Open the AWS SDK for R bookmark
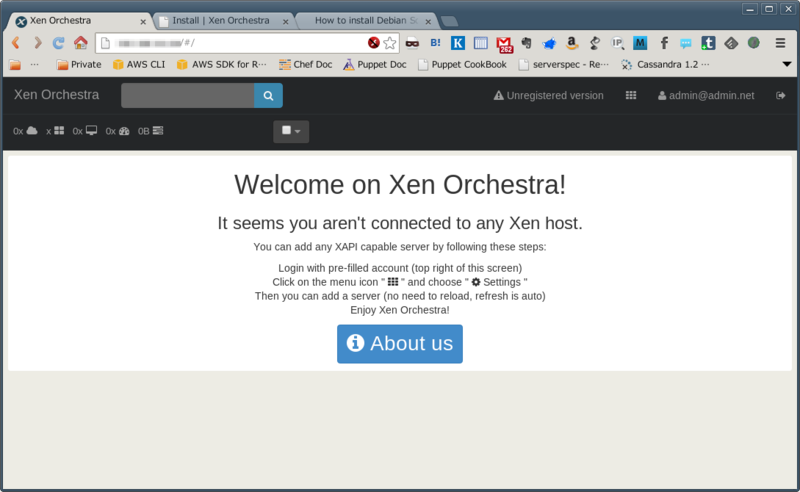800x492 pixels. (x=221, y=64)
